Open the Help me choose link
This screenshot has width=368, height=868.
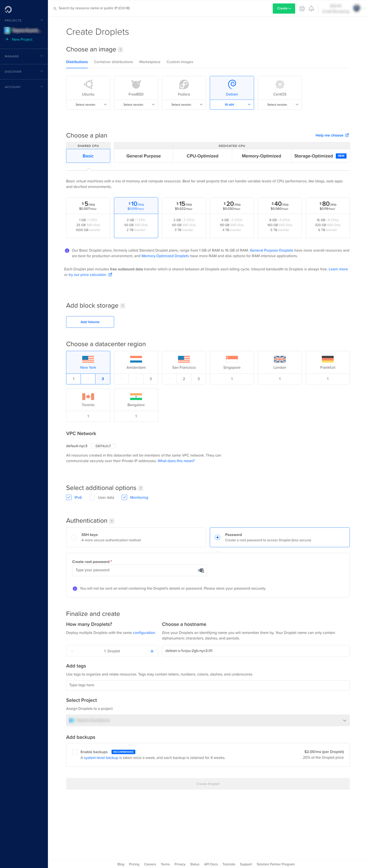332,136
